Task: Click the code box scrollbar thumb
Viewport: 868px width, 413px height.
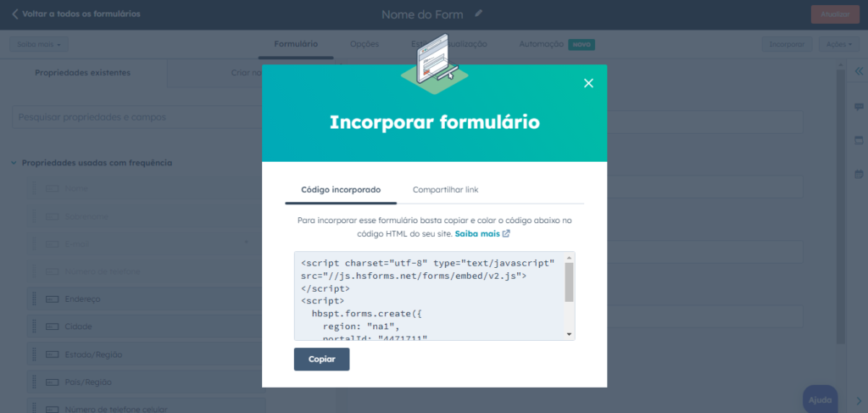Action: [x=569, y=282]
